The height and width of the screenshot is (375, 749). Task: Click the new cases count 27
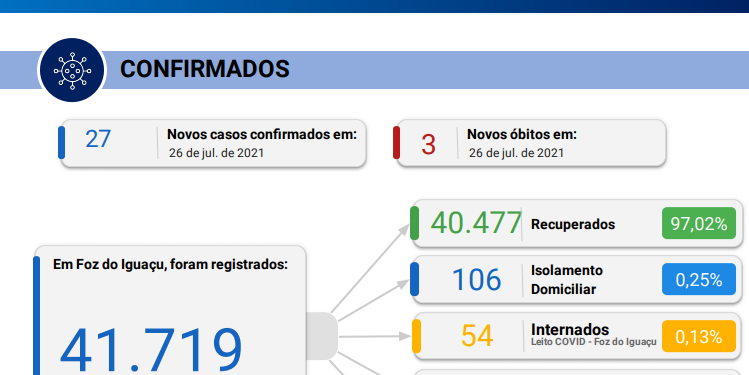[x=98, y=139]
